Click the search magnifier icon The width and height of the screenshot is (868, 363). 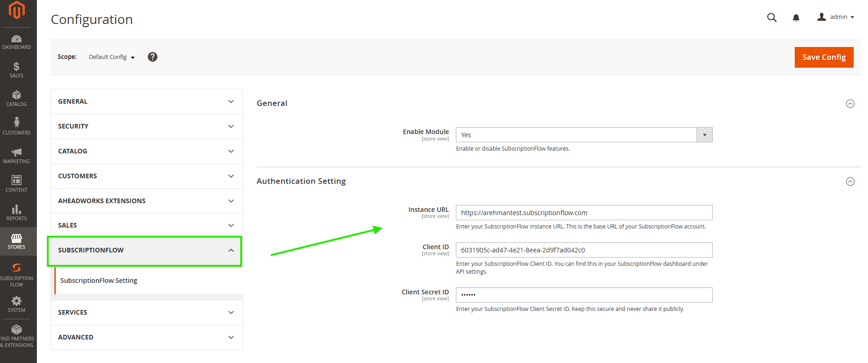point(772,18)
